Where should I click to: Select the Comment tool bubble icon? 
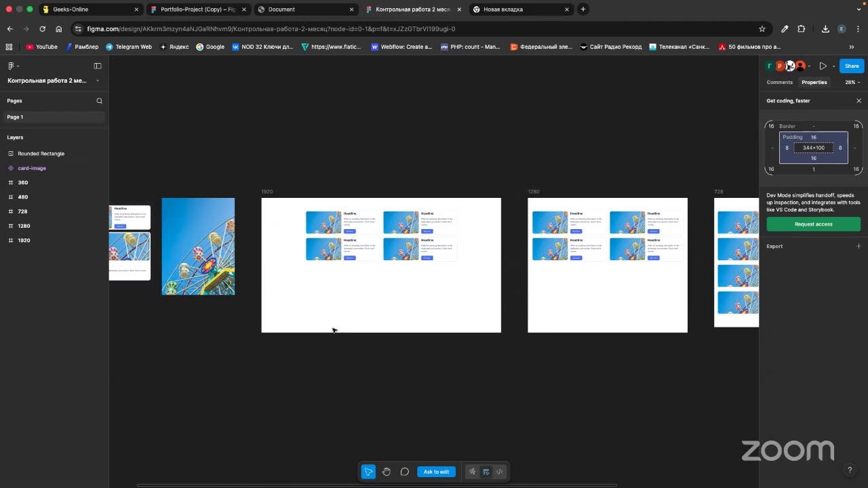(x=405, y=472)
